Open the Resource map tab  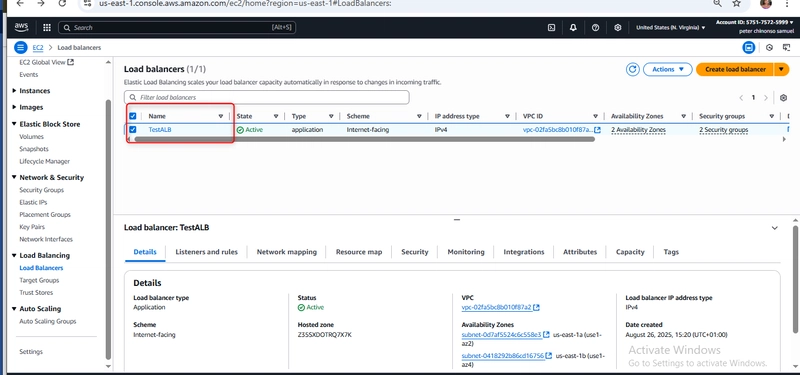[x=359, y=252]
